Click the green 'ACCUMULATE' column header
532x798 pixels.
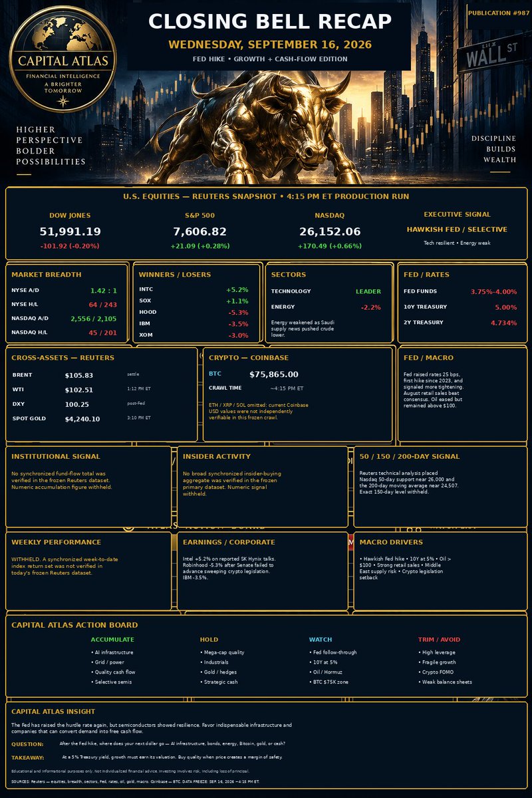(x=112, y=640)
